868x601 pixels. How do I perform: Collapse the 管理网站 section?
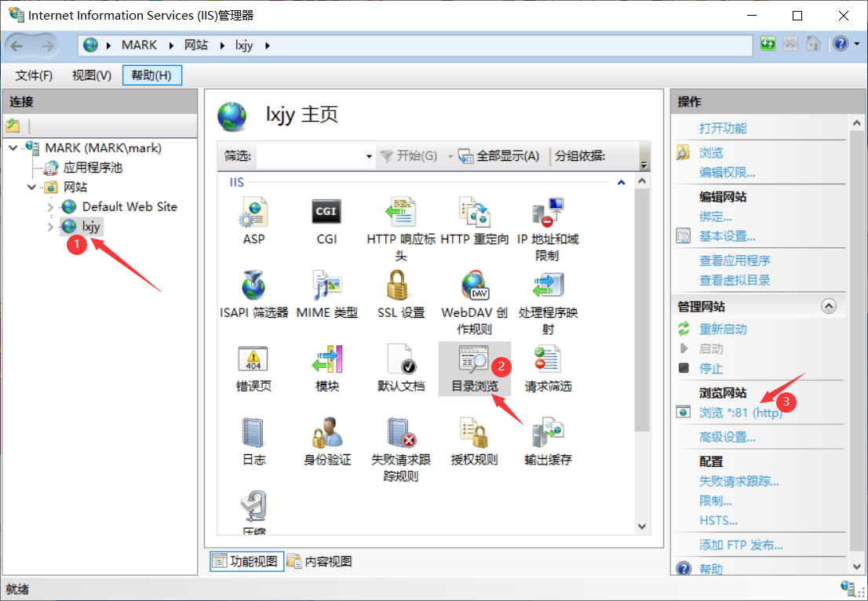[x=829, y=306]
